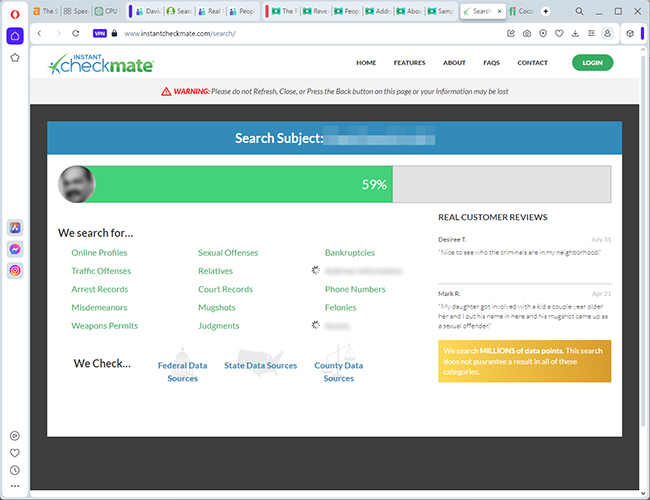Click the Mark R. review
Screen dimensions: 650x500
pos(524,310)
